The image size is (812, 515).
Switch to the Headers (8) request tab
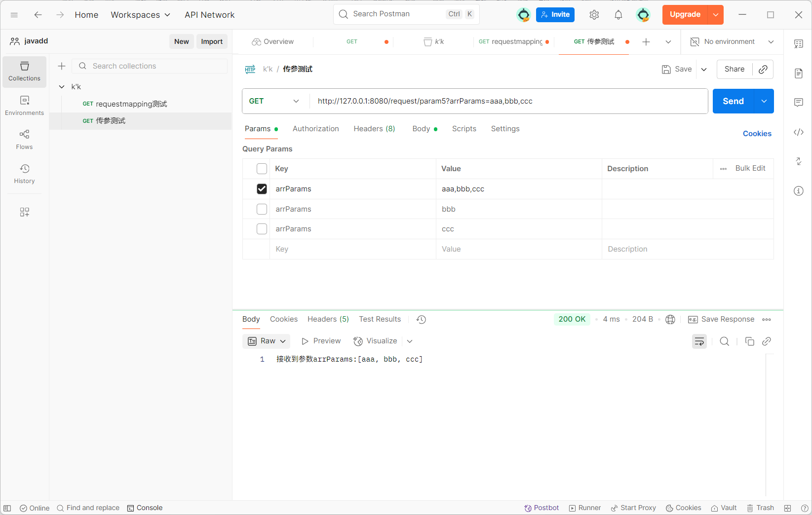click(x=374, y=129)
